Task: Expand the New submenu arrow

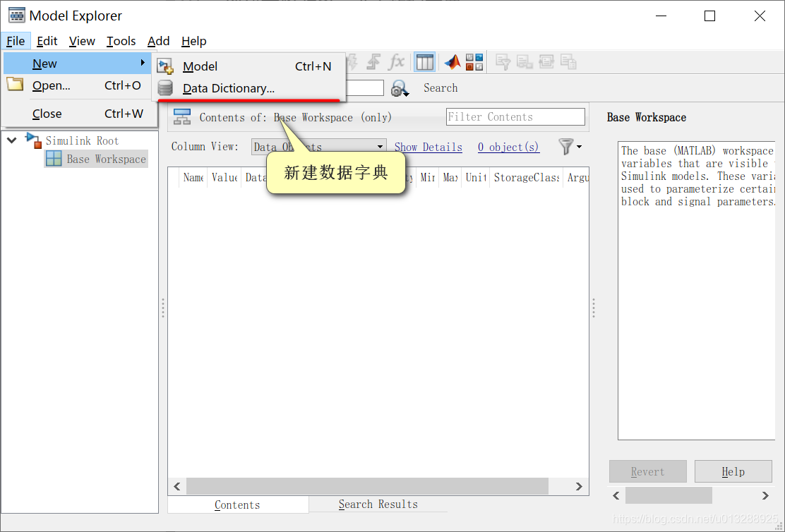Action: 143,63
